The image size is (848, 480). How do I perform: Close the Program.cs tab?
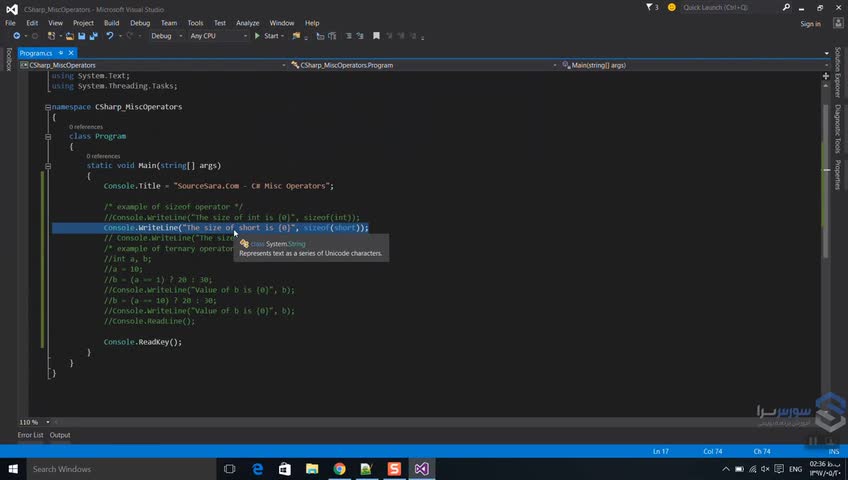pyautogui.click(x=71, y=53)
